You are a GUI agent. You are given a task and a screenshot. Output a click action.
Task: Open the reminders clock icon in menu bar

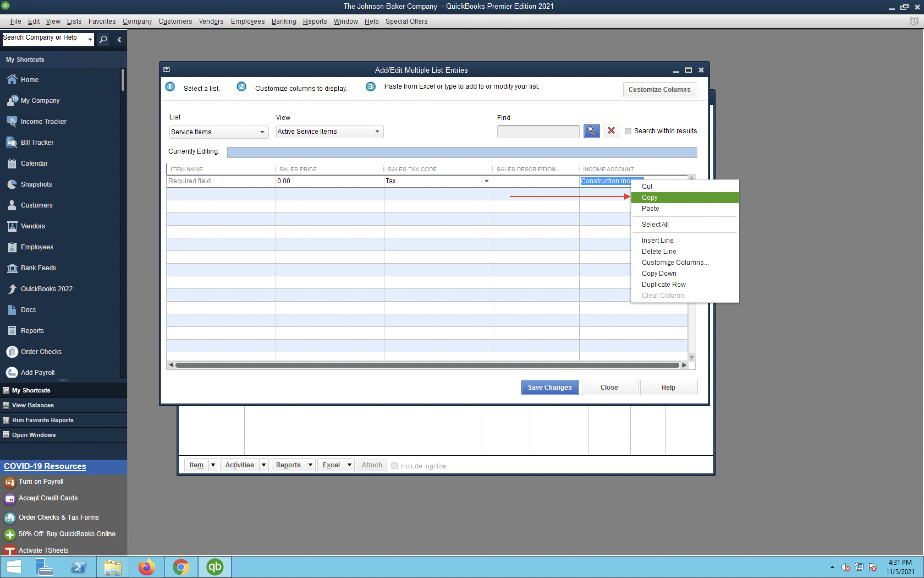[914, 21]
